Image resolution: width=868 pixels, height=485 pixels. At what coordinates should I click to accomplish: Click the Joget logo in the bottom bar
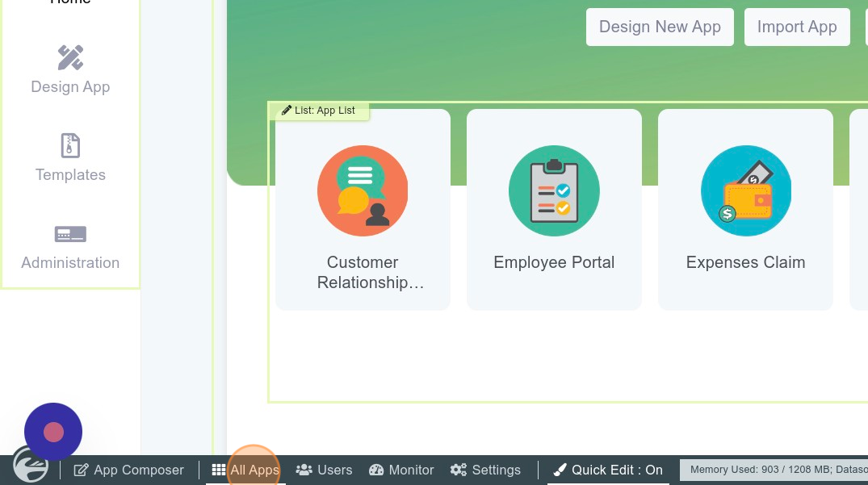(31, 465)
